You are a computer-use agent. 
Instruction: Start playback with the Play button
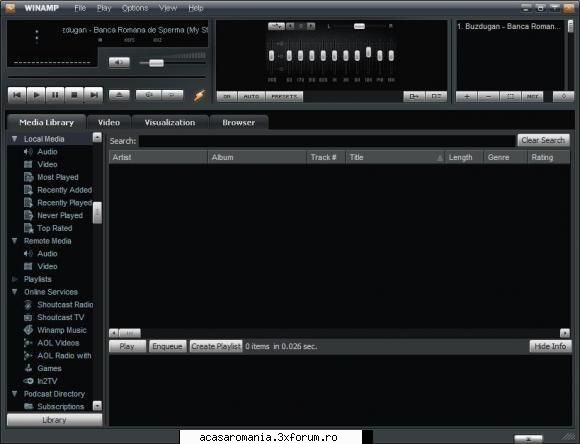[36, 95]
